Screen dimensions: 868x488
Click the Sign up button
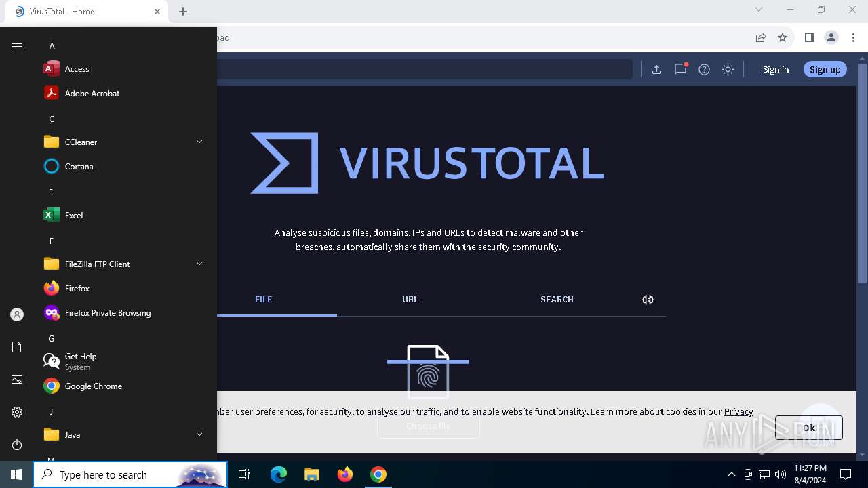825,69
